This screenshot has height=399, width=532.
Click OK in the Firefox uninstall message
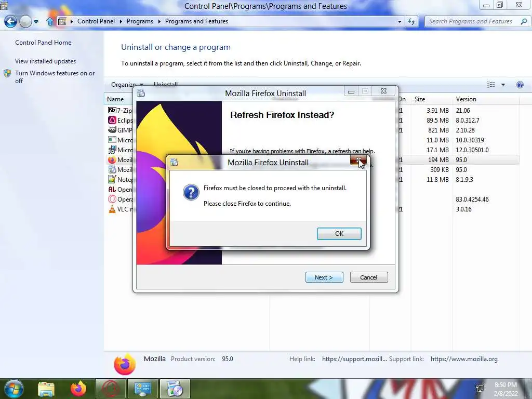339,233
